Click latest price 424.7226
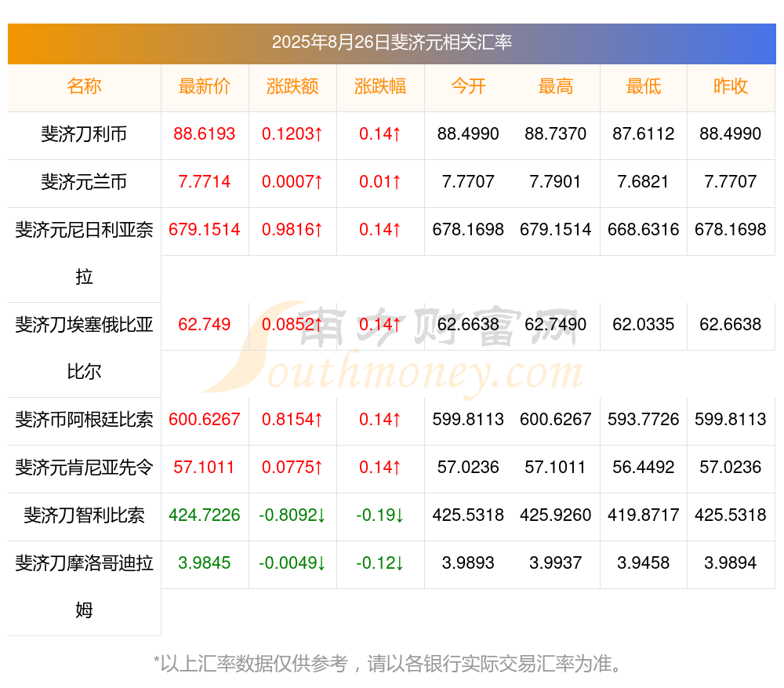 tap(205, 515)
